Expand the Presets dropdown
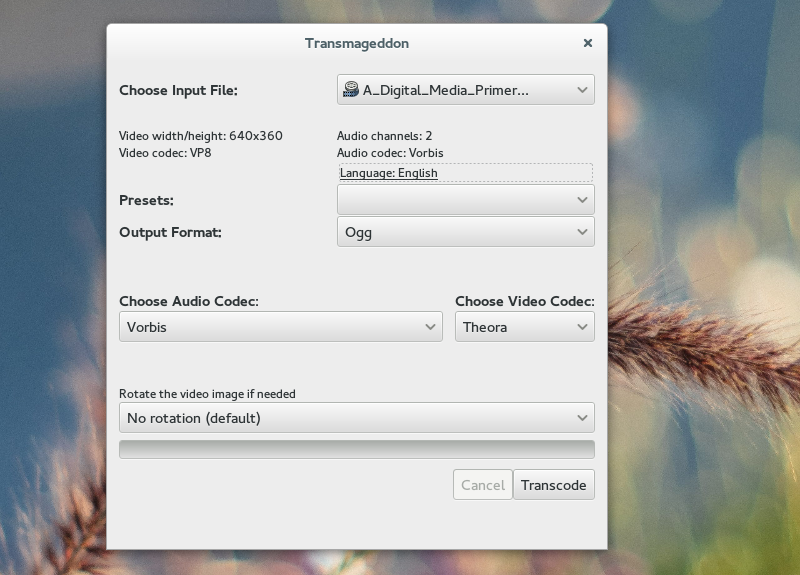The image size is (800, 575). click(x=465, y=199)
